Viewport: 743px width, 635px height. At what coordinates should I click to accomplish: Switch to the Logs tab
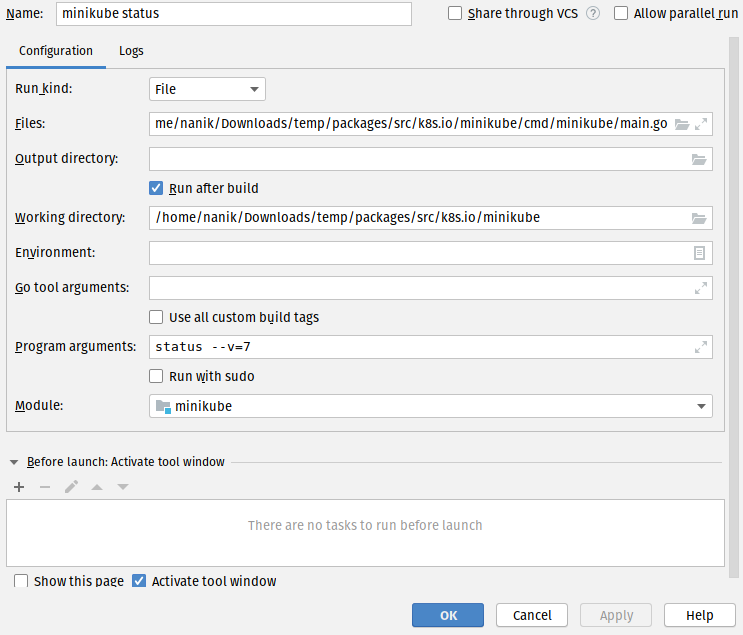[x=131, y=51]
